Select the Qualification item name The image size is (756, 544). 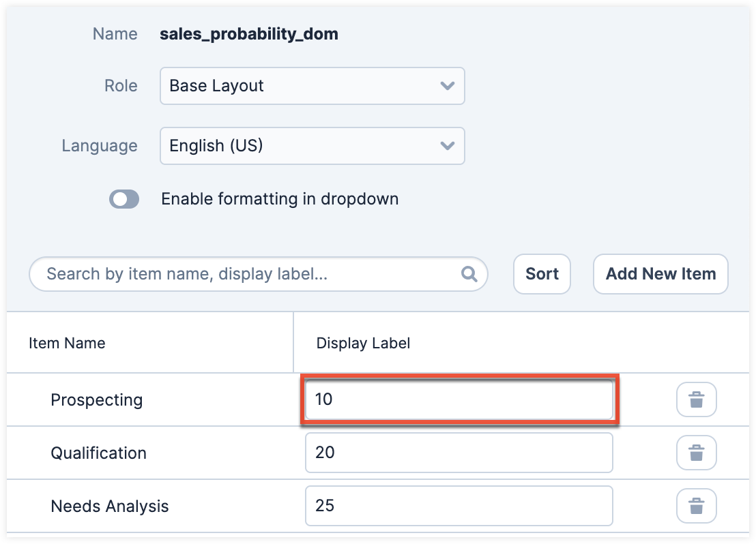[x=98, y=453]
